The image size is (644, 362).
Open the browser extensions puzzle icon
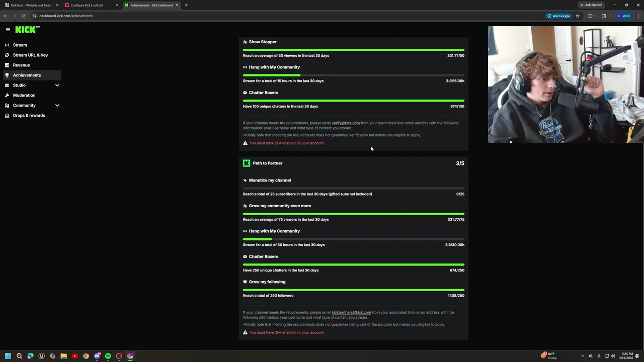(x=591, y=16)
